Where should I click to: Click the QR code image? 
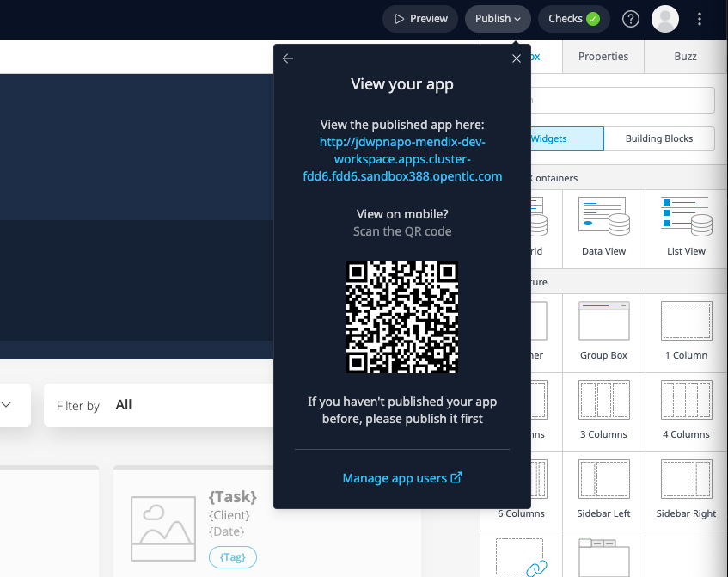(x=402, y=317)
